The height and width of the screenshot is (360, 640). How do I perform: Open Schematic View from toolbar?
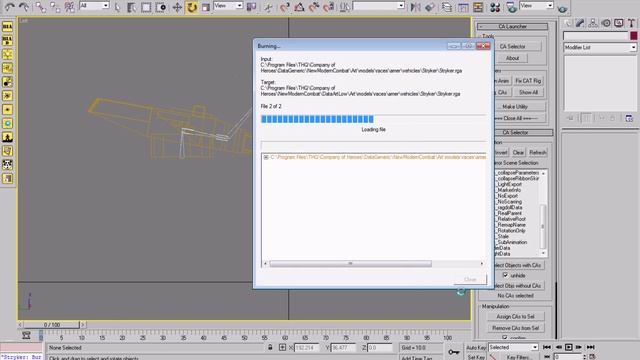click(478, 7)
